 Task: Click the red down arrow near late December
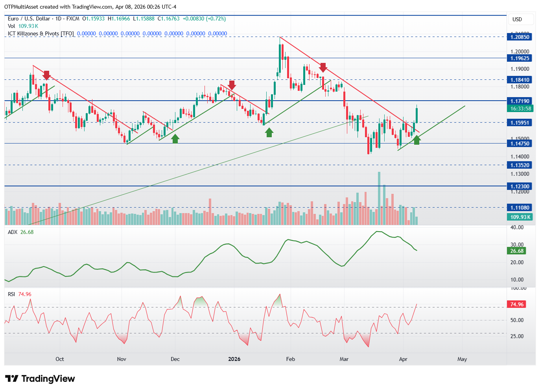(232, 85)
